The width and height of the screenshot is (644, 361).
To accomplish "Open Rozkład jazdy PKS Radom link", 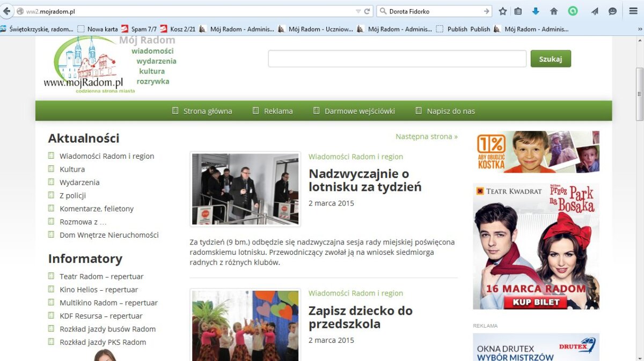I will click(x=103, y=342).
